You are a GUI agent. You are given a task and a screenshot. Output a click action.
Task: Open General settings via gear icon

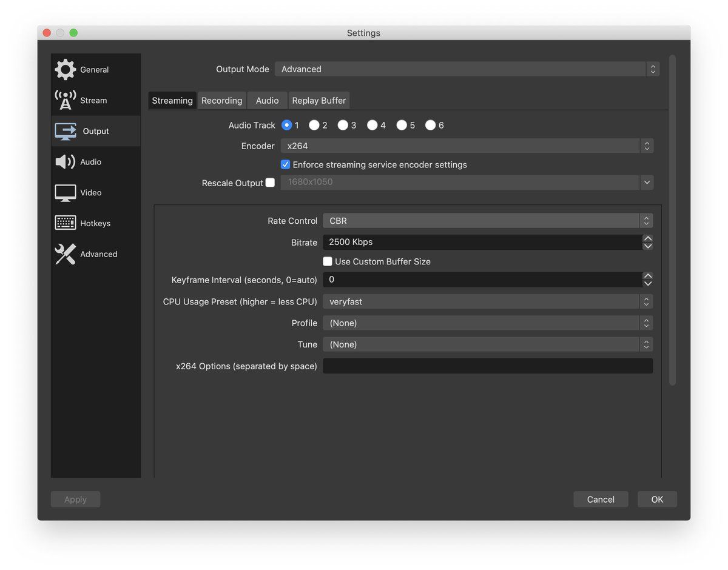click(66, 70)
